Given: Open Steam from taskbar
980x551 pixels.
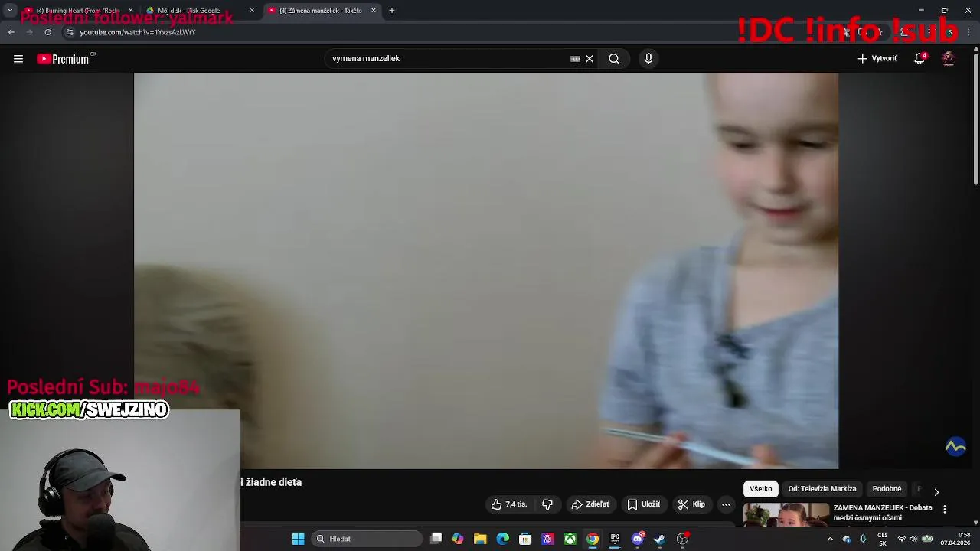Looking at the screenshot, I should (x=660, y=539).
